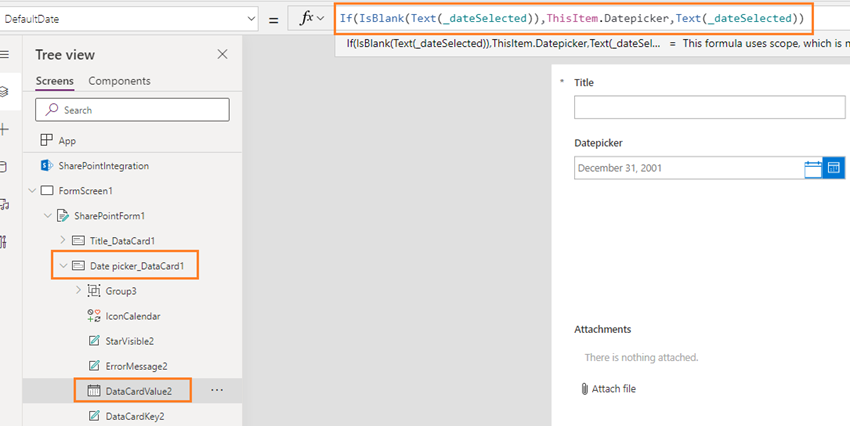Select FormScreen1 in the tree
850x426 pixels.
pos(85,191)
